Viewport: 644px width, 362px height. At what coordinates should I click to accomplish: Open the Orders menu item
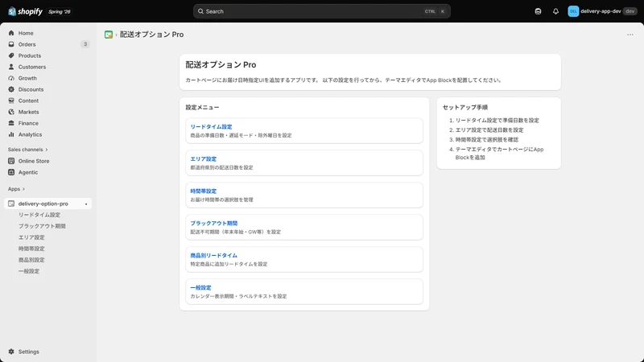tap(27, 44)
